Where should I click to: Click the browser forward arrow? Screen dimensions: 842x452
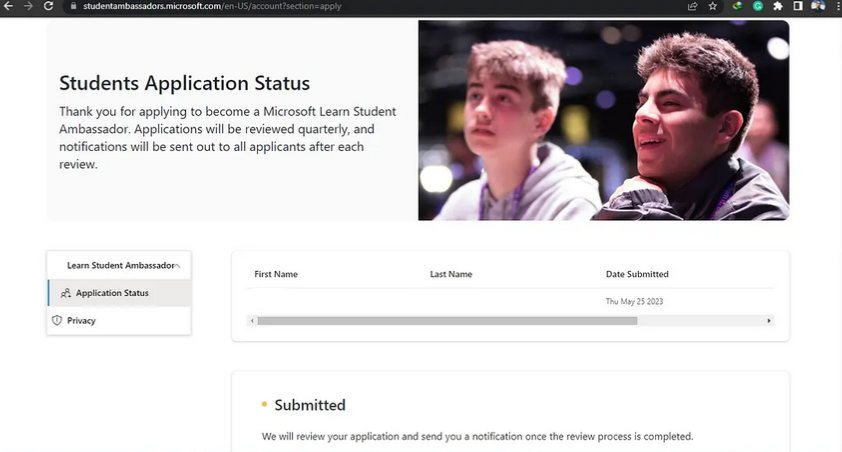point(28,6)
